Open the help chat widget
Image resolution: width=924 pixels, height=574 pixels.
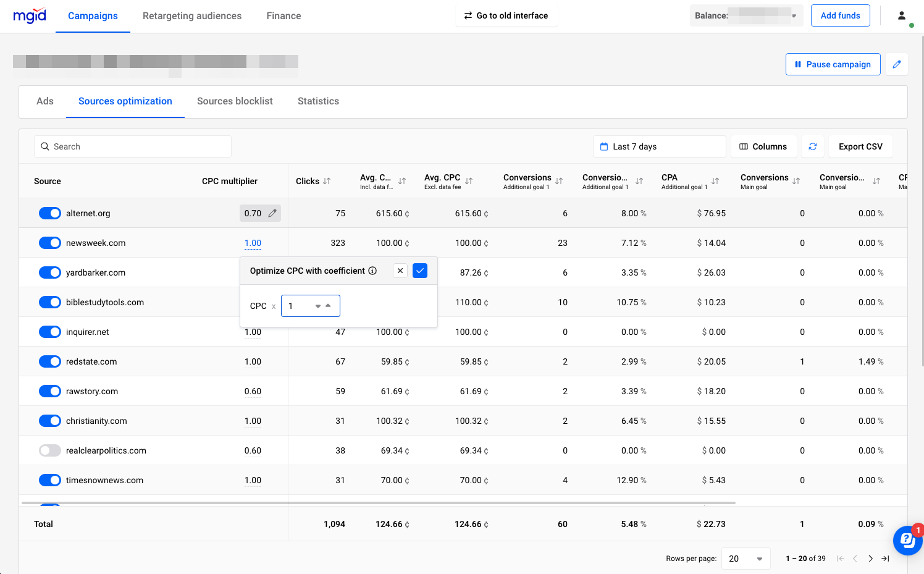(907, 541)
